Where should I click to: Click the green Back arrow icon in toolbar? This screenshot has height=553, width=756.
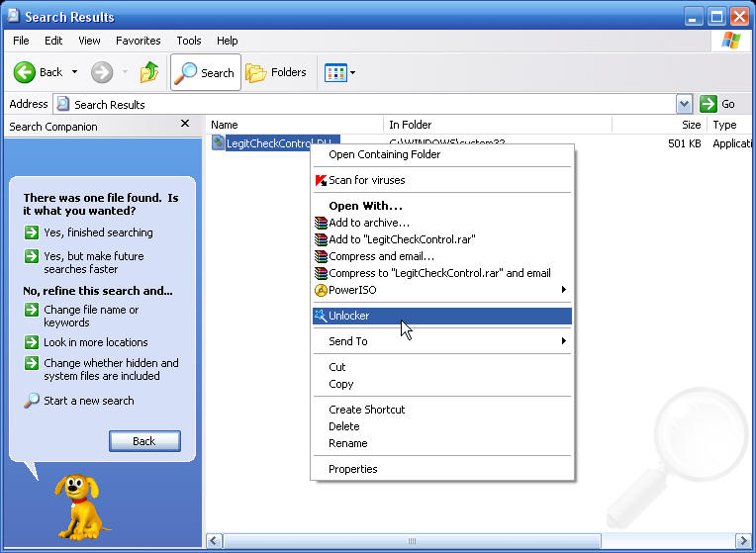pos(24,72)
